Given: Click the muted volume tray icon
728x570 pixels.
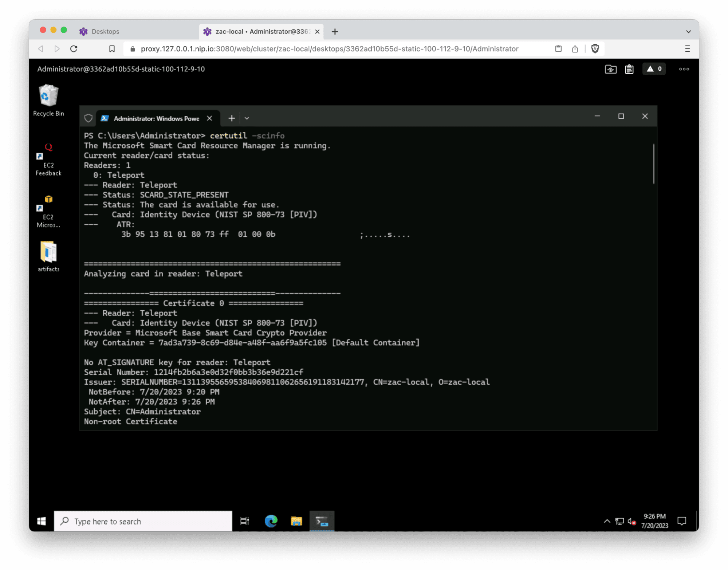Looking at the screenshot, I should pyautogui.click(x=632, y=521).
